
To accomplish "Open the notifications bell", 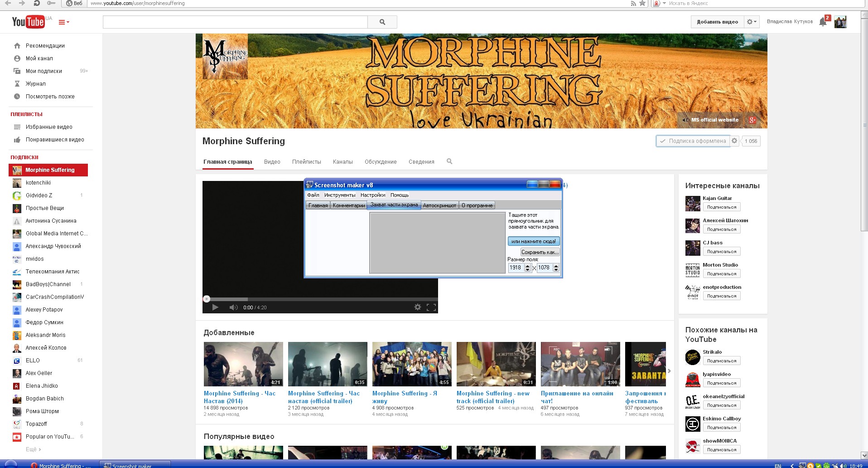I will pos(823,22).
